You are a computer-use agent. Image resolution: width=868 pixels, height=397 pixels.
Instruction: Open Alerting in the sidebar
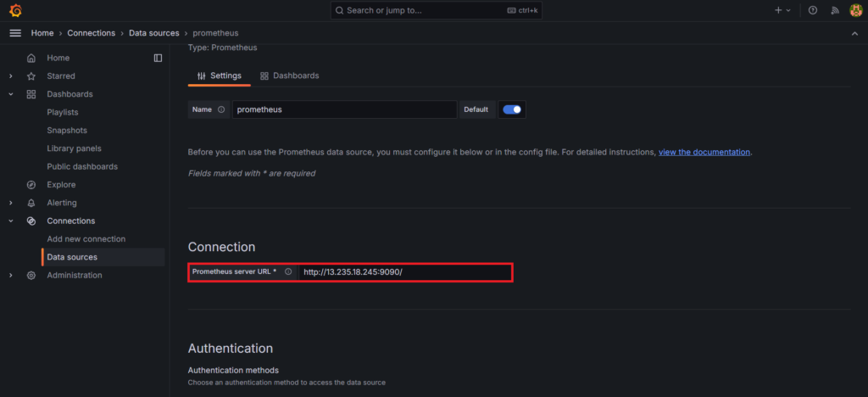tap(62, 204)
